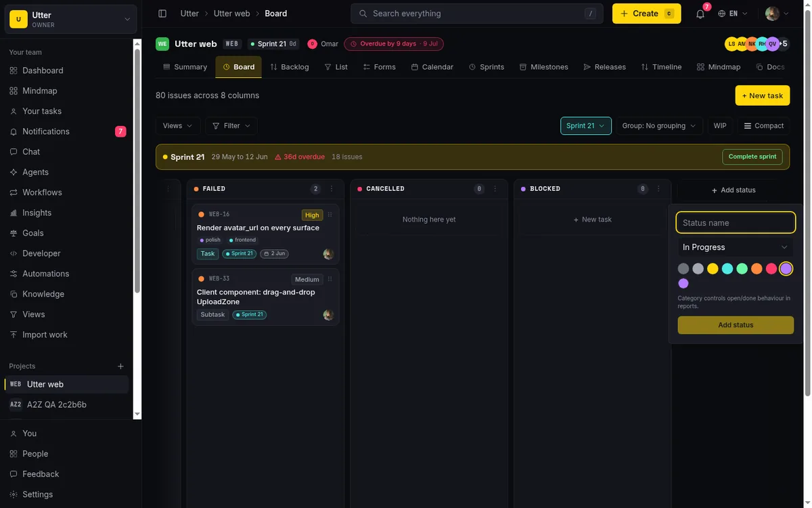Click the Search everything field
The height and width of the screenshot is (508, 812).
click(x=477, y=14)
